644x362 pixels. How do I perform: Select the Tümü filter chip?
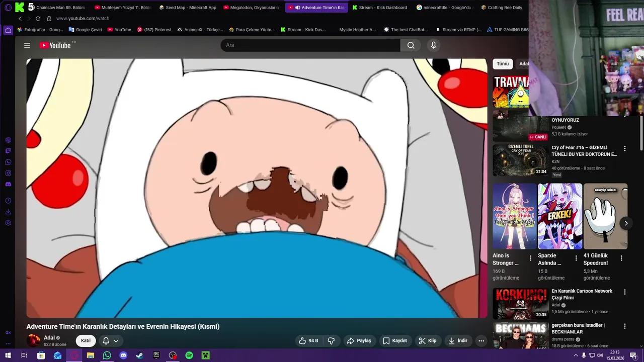click(503, 64)
